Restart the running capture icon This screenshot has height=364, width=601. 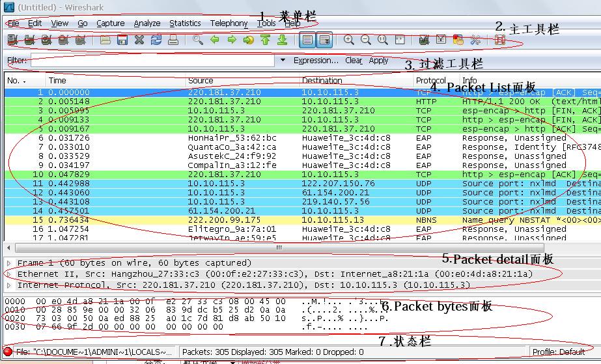(x=80, y=40)
